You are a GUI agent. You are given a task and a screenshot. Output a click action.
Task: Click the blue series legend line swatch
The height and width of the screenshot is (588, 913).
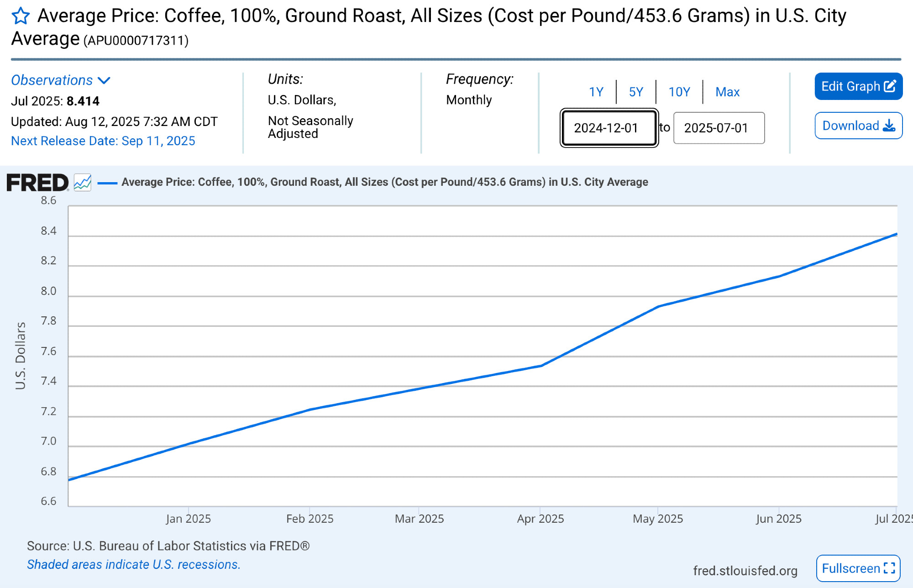pos(108,183)
